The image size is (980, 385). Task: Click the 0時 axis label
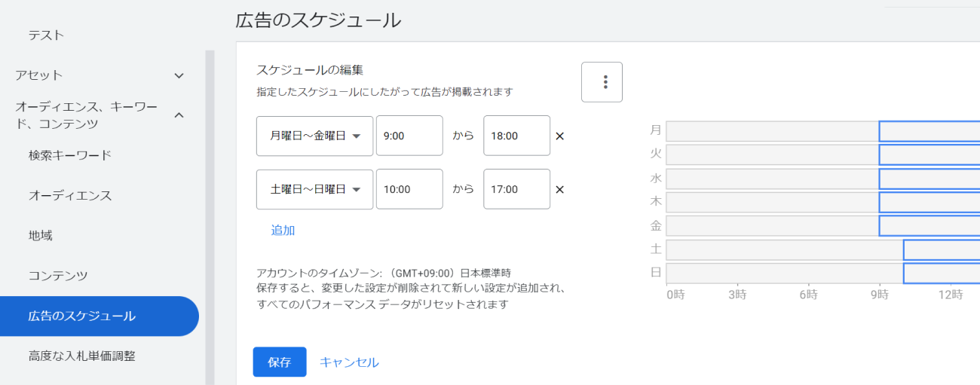point(675,295)
